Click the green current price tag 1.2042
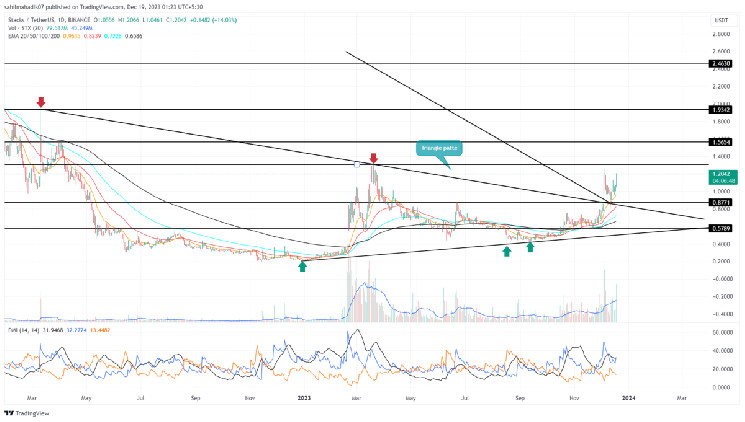Image resolution: width=745 pixels, height=422 pixels. pos(723,177)
